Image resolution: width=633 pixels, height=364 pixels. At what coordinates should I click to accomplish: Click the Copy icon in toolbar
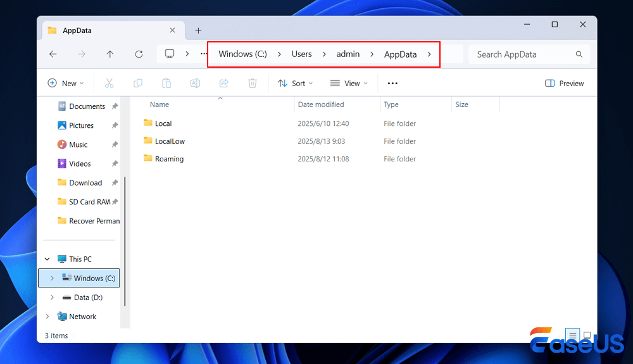(x=137, y=83)
